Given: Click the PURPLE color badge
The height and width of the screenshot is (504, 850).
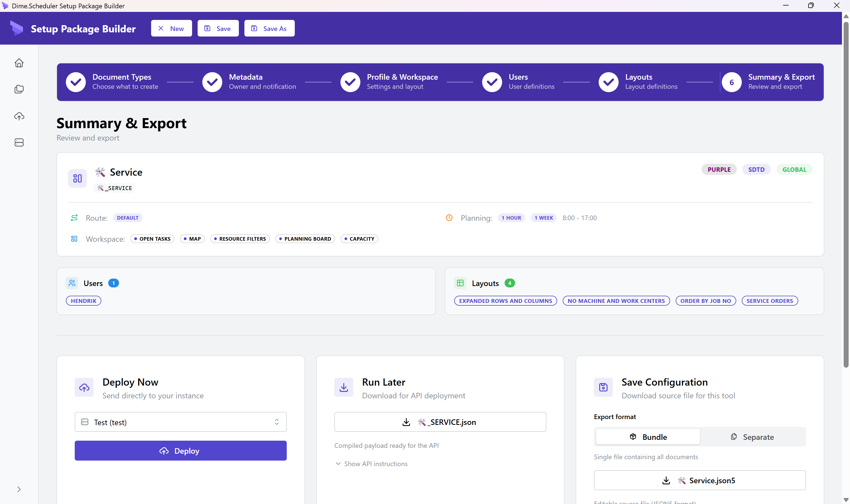Looking at the screenshot, I should click(x=719, y=170).
